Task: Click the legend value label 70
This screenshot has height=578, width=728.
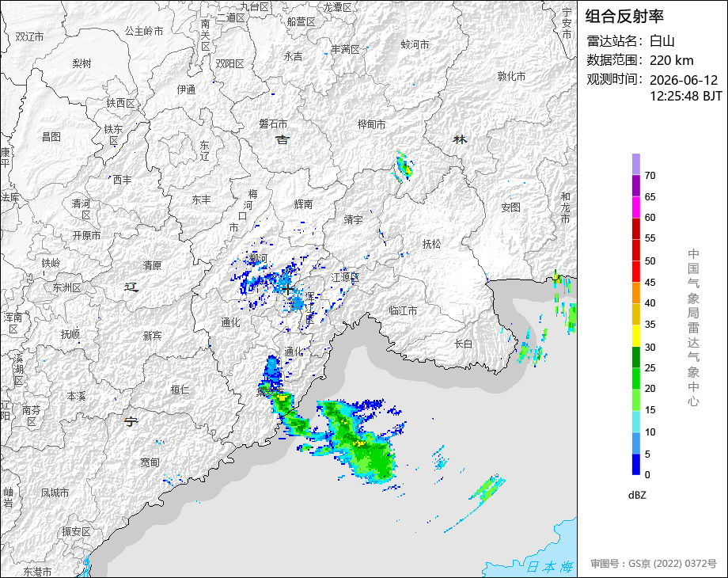Action: pyautogui.click(x=650, y=175)
